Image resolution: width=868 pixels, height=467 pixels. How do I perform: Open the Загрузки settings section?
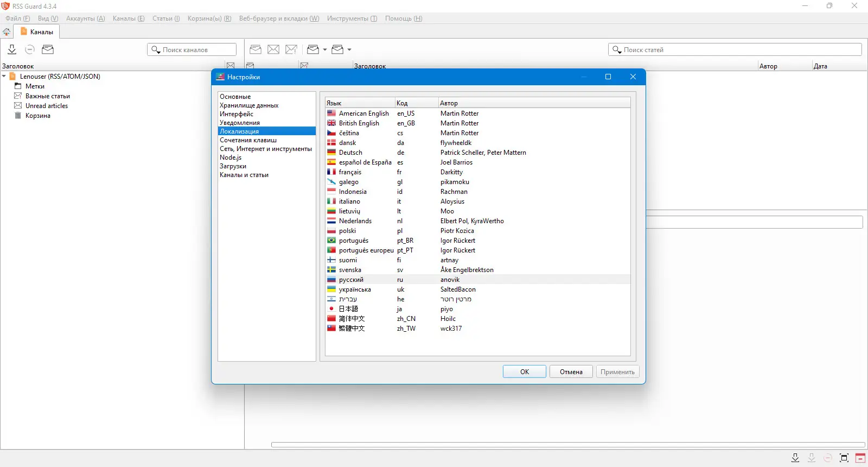(x=266, y=166)
